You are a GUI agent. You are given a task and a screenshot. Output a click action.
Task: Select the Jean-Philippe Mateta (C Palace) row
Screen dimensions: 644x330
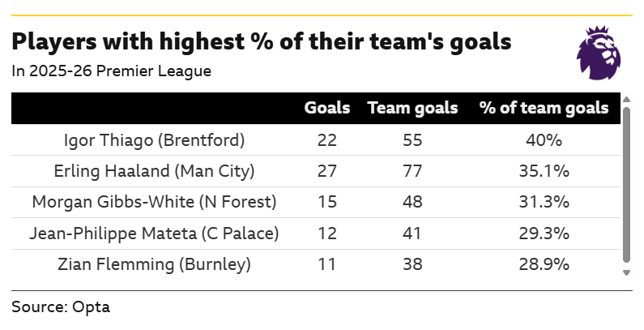pyautogui.click(x=315, y=234)
